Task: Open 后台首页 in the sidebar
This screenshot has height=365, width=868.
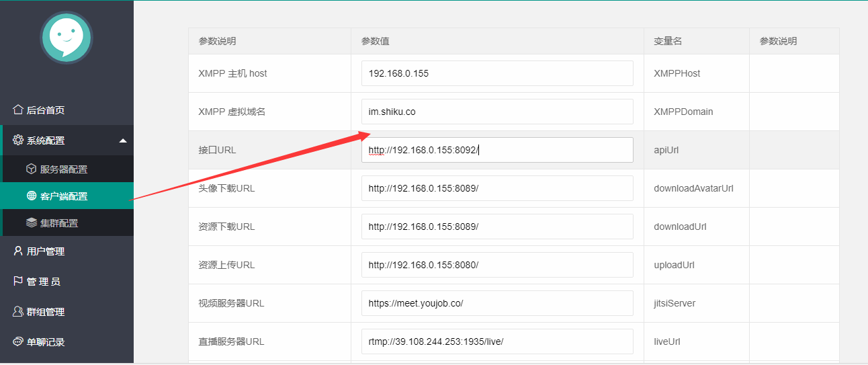Action: pos(67,110)
